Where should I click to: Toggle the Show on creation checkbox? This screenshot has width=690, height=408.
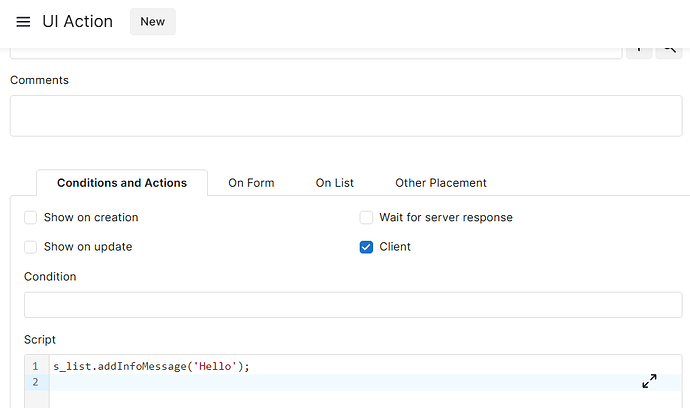(30, 217)
